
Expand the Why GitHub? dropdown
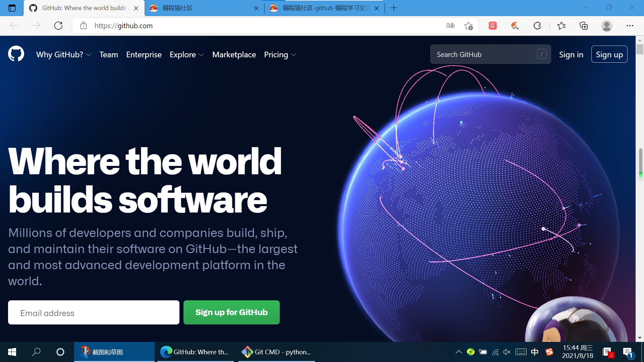point(63,55)
